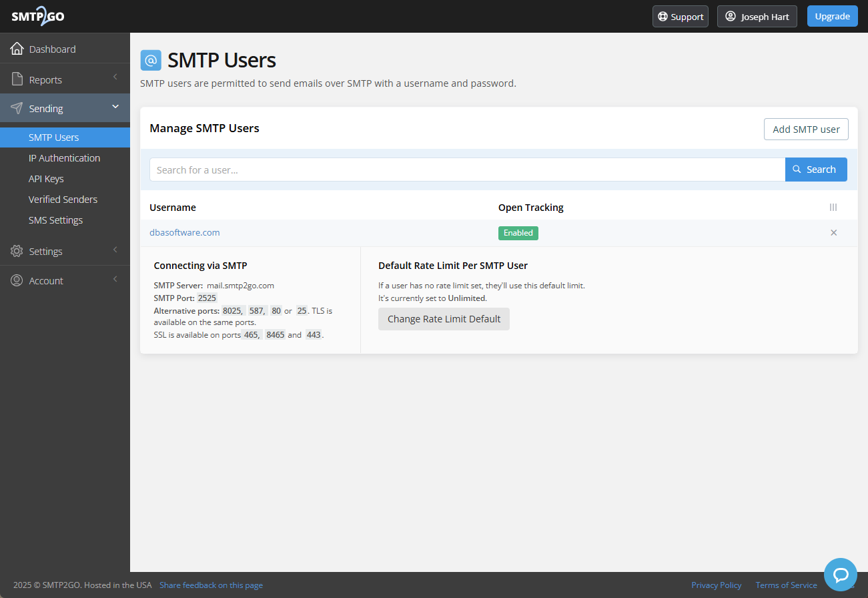Click the Dashboard home icon
The height and width of the screenshot is (598, 868).
(17, 49)
